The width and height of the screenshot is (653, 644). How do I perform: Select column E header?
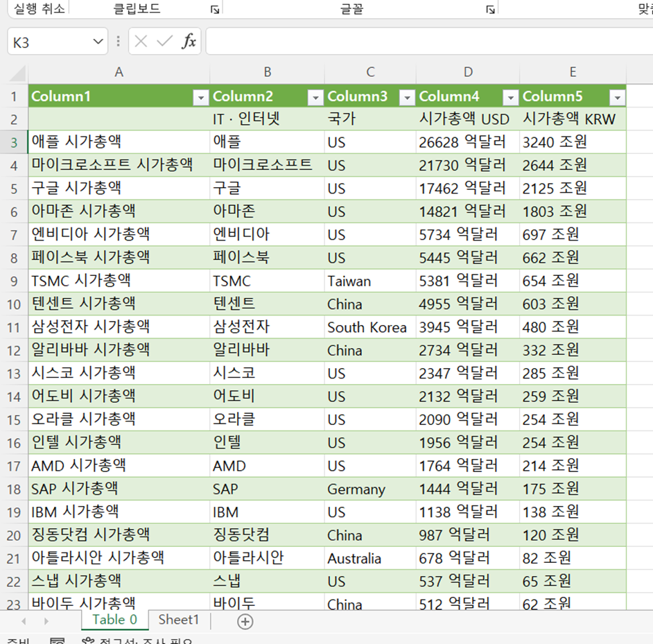point(573,73)
